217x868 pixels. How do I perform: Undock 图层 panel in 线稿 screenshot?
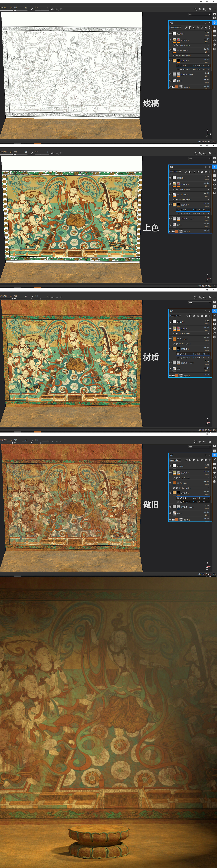pyautogui.click(x=206, y=23)
